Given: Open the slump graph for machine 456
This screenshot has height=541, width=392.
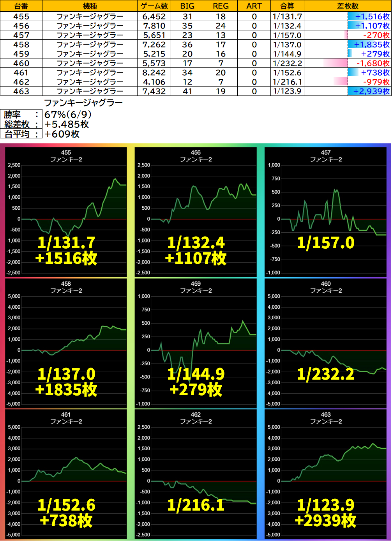Looking at the screenshot, I should 196,212.
